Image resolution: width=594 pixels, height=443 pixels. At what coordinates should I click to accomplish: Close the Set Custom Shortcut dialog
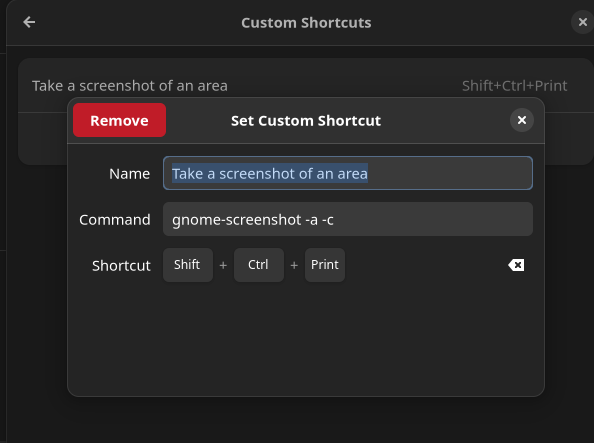click(x=522, y=120)
